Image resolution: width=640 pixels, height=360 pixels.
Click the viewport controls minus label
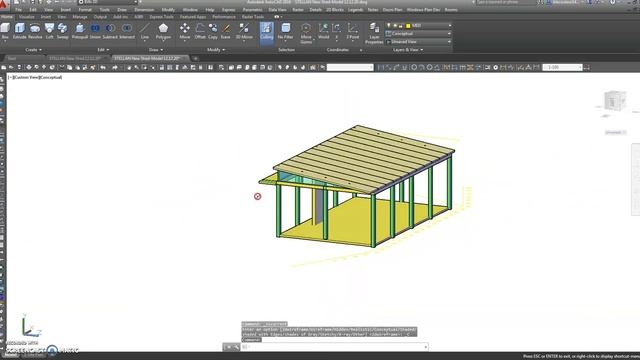click(10, 77)
